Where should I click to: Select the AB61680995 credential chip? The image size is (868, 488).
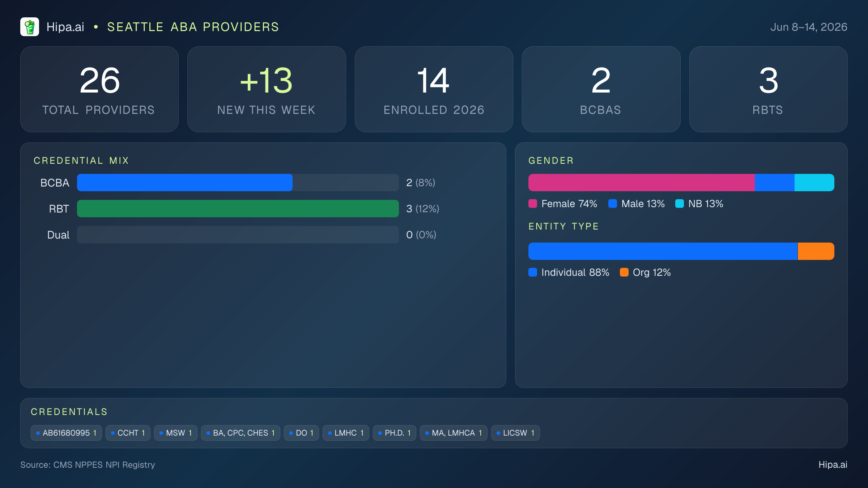point(66,433)
